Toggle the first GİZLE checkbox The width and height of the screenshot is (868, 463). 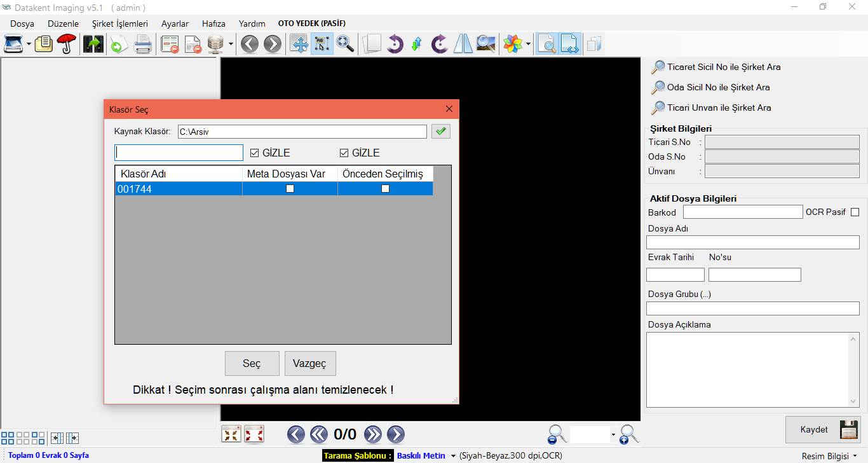255,153
